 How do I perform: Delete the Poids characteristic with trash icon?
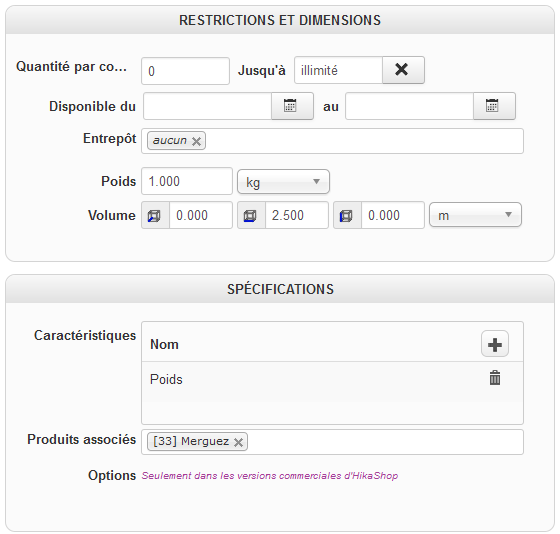point(495,378)
